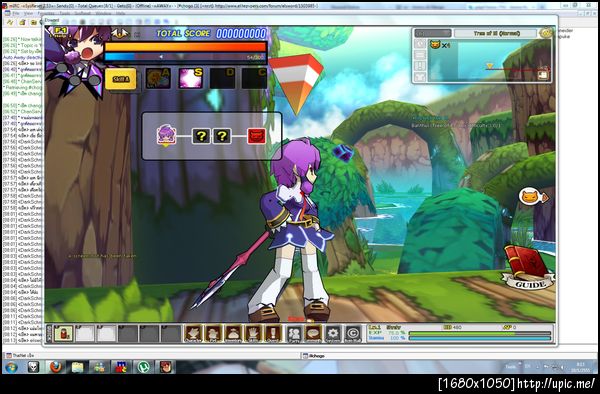Open the Inventory bag icon
Screen dimensions: 600x394
click(233, 334)
